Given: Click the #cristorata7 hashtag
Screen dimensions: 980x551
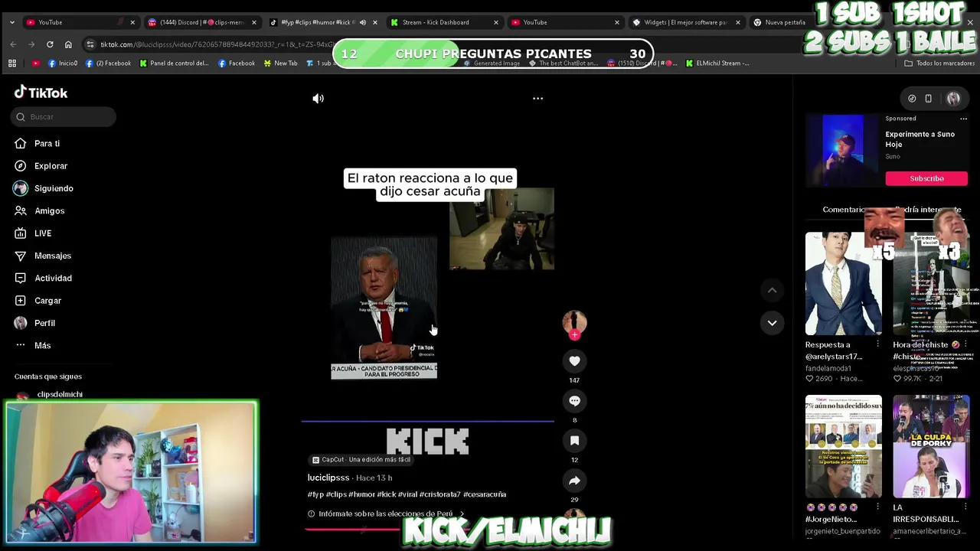Looking at the screenshot, I should pos(440,494).
